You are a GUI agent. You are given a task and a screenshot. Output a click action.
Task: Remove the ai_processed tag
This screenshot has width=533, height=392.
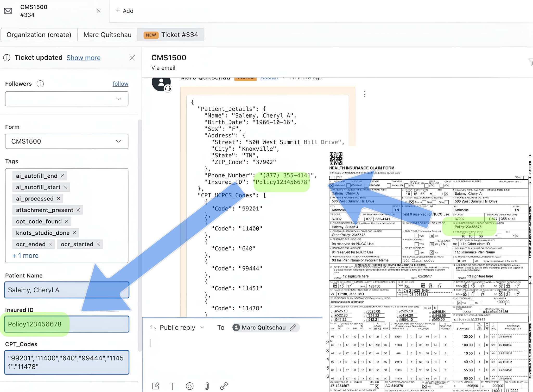pyautogui.click(x=59, y=198)
